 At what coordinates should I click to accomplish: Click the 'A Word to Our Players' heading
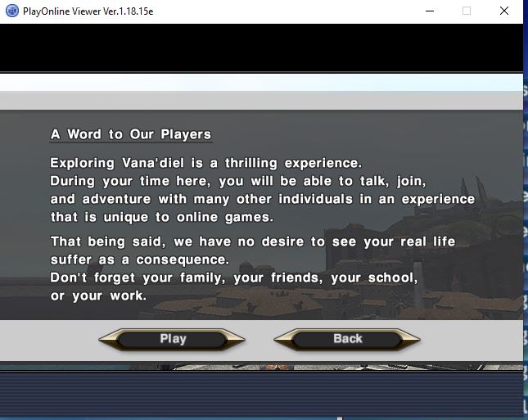tap(131, 134)
